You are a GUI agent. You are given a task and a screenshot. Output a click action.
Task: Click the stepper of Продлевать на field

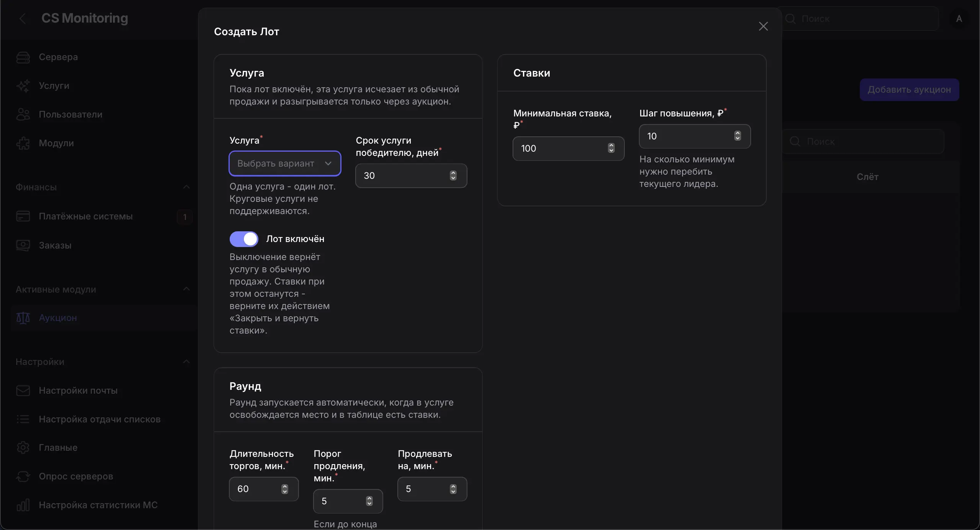click(x=453, y=489)
